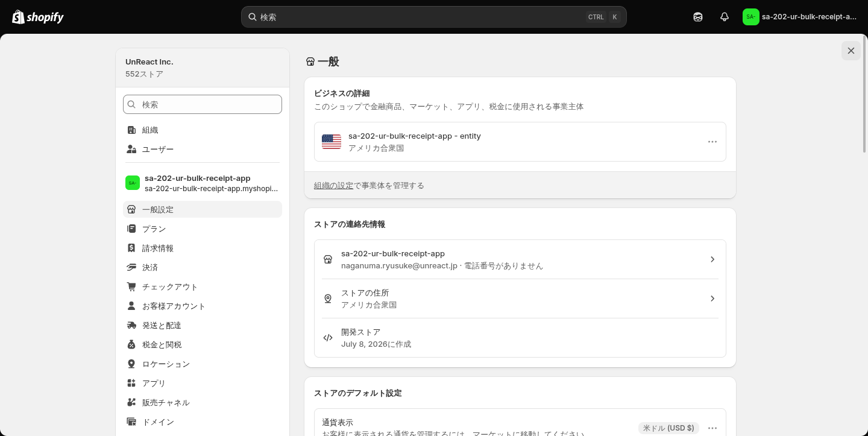Click sa-202-ur-bulk-receipt-app - entity text
This screenshot has height=436, width=868.
[415, 136]
